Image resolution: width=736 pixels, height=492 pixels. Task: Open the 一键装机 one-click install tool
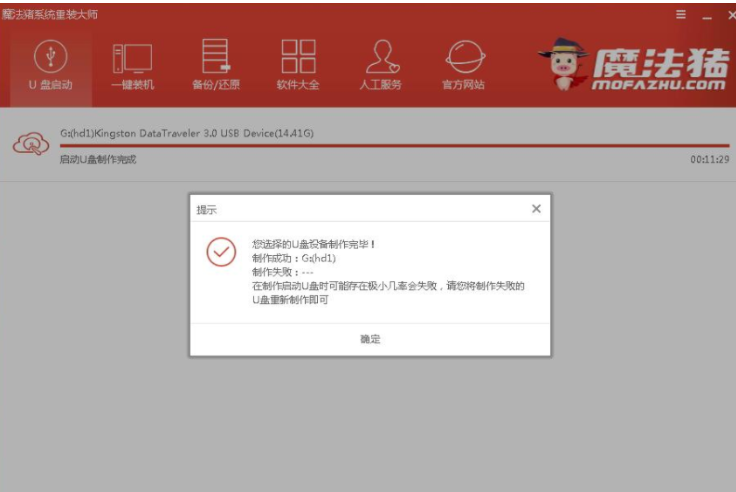pyautogui.click(x=132, y=64)
